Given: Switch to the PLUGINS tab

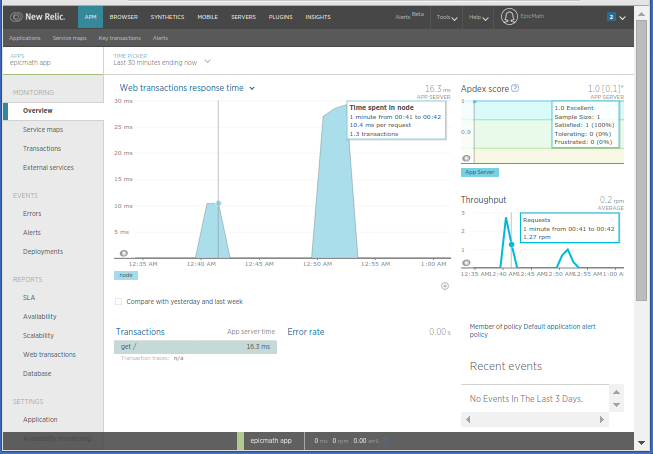Looking at the screenshot, I should tap(281, 17).
